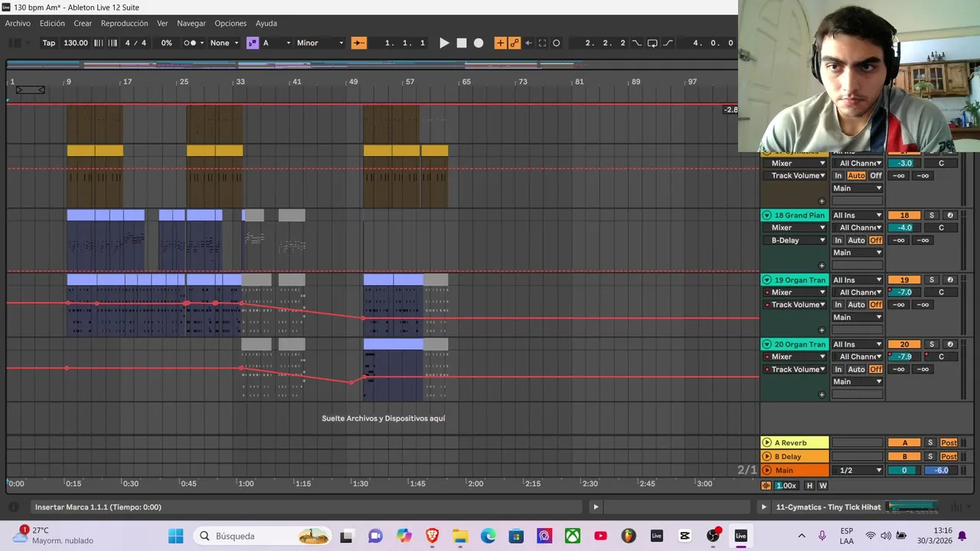Set monitor to Auto on track 18

coord(856,240)
